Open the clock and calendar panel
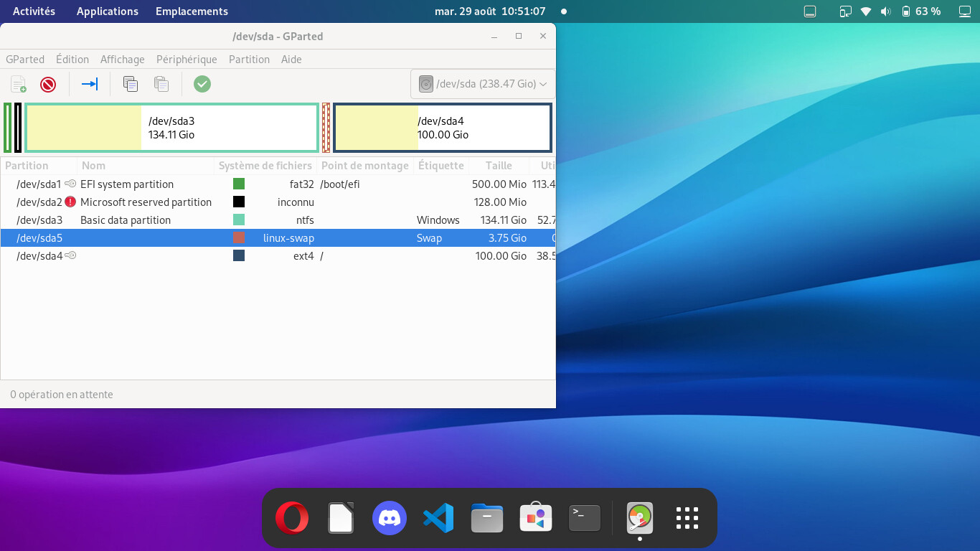 [x=490, y=11]
